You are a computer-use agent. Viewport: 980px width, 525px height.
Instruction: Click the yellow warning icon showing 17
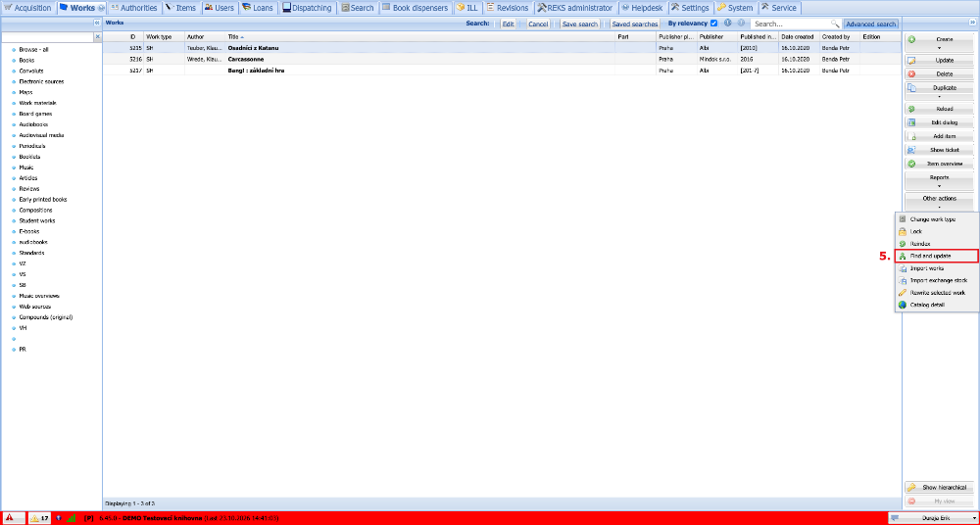point(35,518)
